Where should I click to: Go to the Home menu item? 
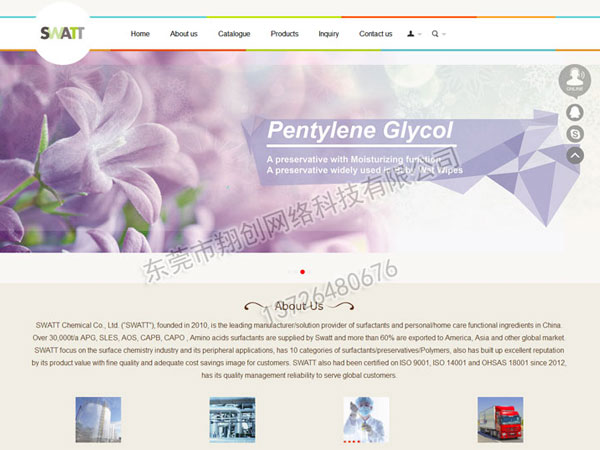tap(140, 34)
